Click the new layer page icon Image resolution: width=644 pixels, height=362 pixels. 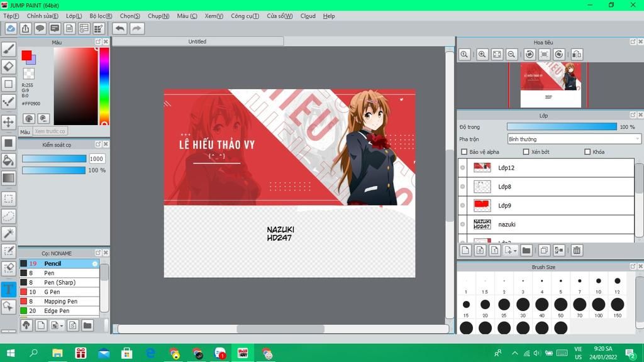click(x=465, y=250)
